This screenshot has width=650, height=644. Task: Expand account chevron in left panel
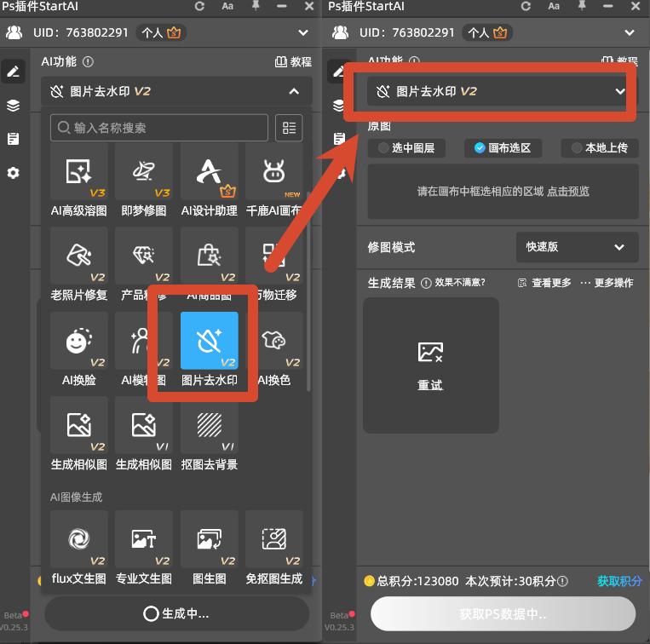pyautogui.click(x=303, y=32)
